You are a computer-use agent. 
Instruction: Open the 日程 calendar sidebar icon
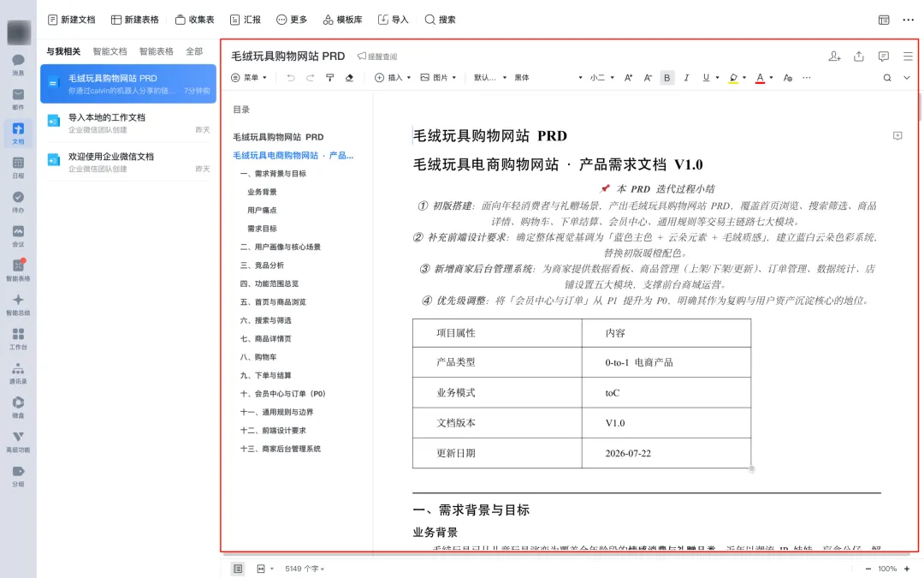pos(18,167)
